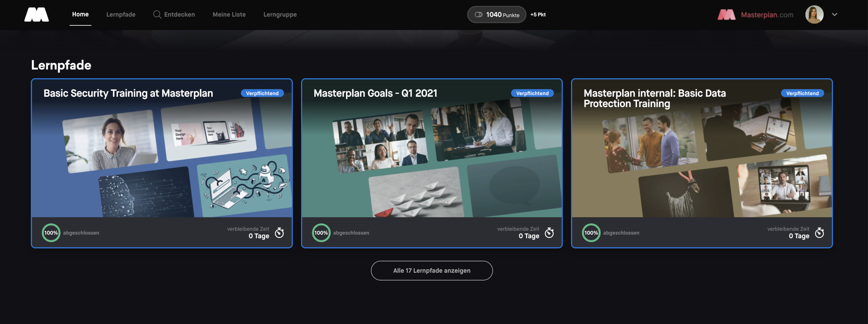Click the Entdecken search magnifier icon
This screenshot has height=324, width=868.
[x=157, y=14]
